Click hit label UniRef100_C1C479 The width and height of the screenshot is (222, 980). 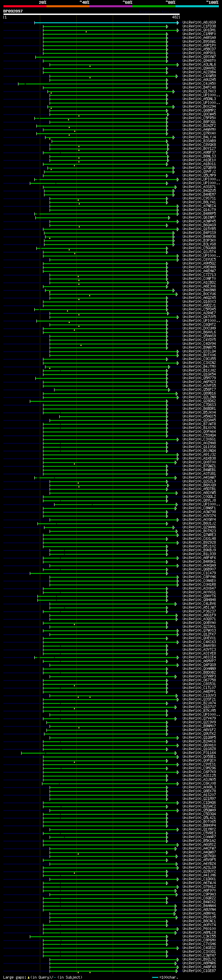pyautogui.click(x=199, y=573)
